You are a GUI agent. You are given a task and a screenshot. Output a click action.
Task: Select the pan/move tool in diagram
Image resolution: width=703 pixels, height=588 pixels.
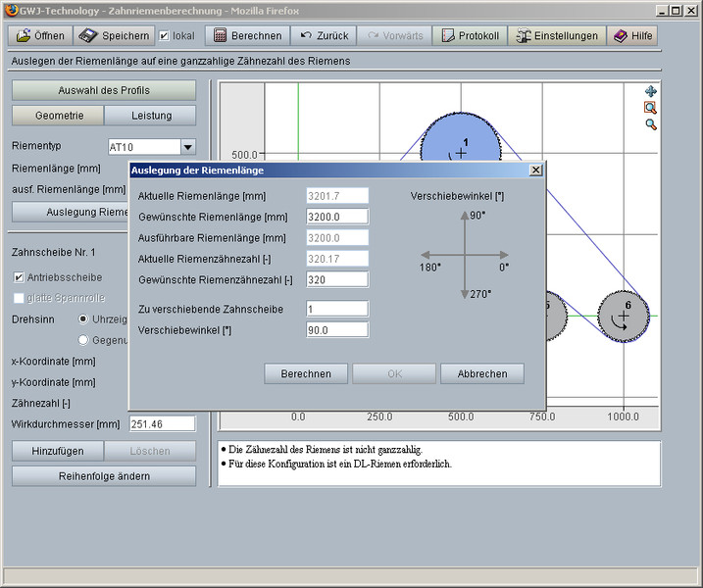coord(650,91)
